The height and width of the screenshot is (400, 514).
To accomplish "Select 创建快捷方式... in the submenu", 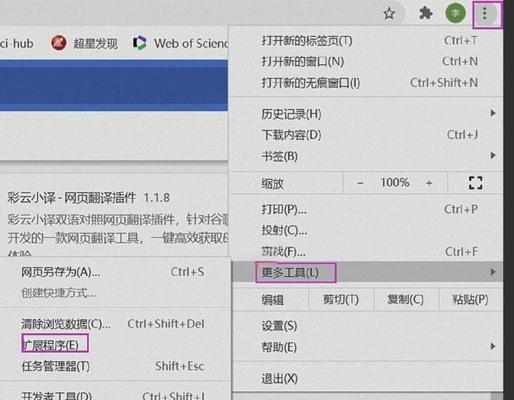I will tap(114, 293).
